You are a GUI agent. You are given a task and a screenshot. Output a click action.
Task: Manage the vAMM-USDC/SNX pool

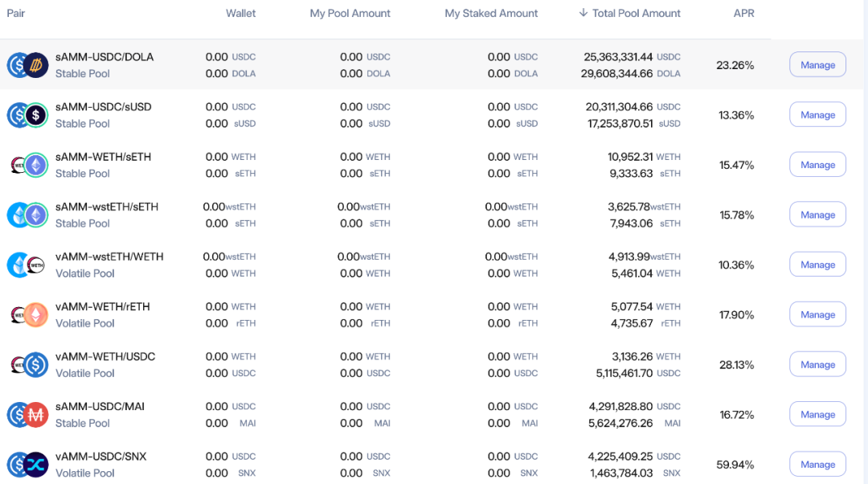817,464
